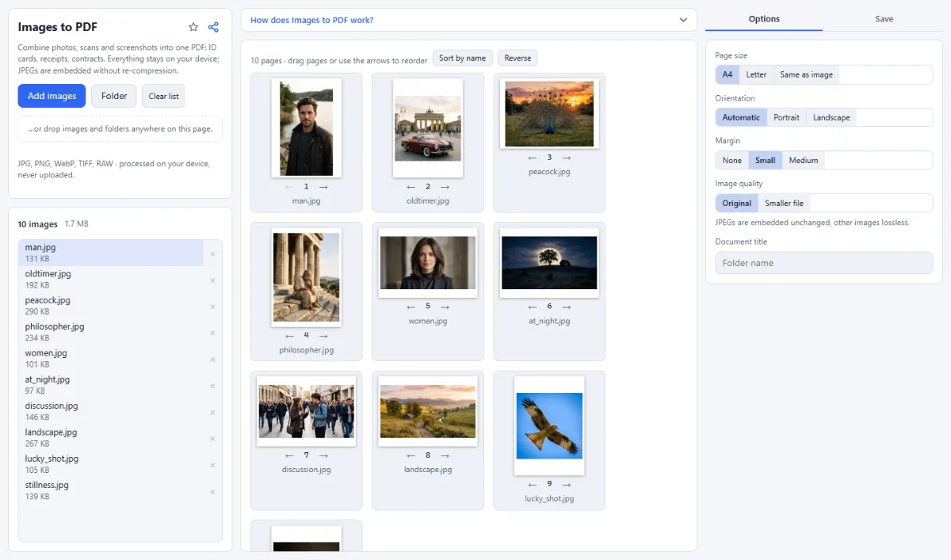Move page 8 landscape.jpg left

click(x=411, y=455)
